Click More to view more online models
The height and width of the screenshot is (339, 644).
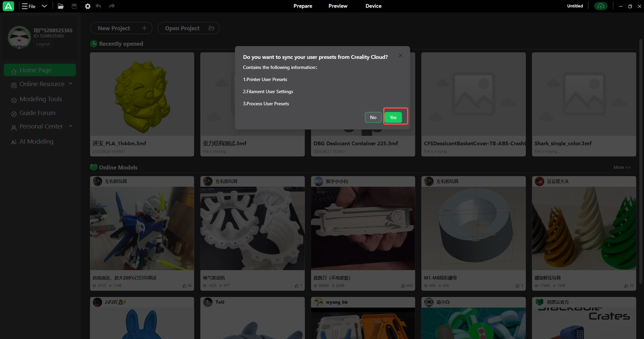click(622, 167)
